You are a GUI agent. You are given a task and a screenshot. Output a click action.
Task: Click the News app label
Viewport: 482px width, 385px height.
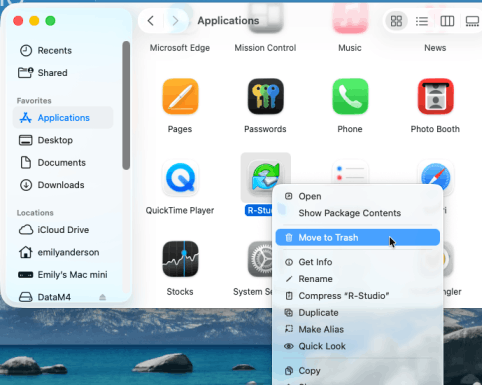coord(435,48)
